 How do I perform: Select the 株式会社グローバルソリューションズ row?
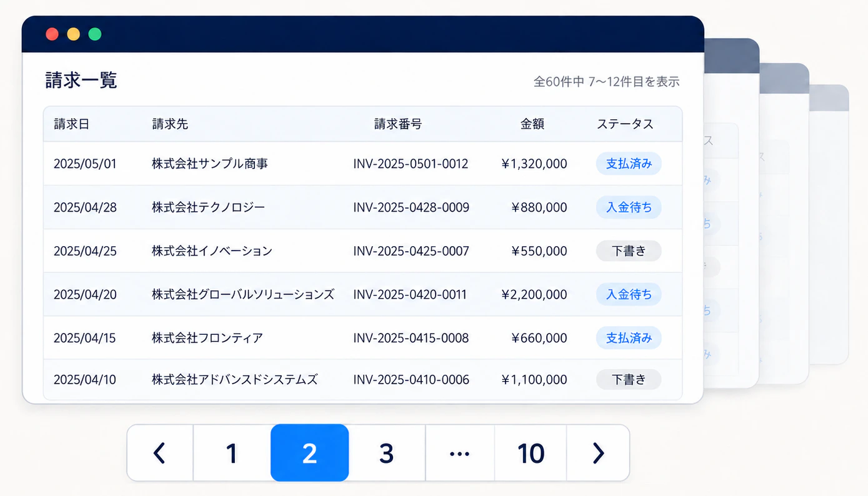(x=362, y=294)
